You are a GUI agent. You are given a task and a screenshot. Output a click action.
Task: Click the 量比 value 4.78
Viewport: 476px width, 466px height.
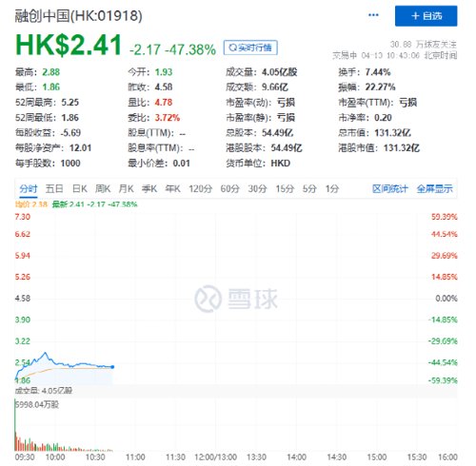(x=164, y=103)
